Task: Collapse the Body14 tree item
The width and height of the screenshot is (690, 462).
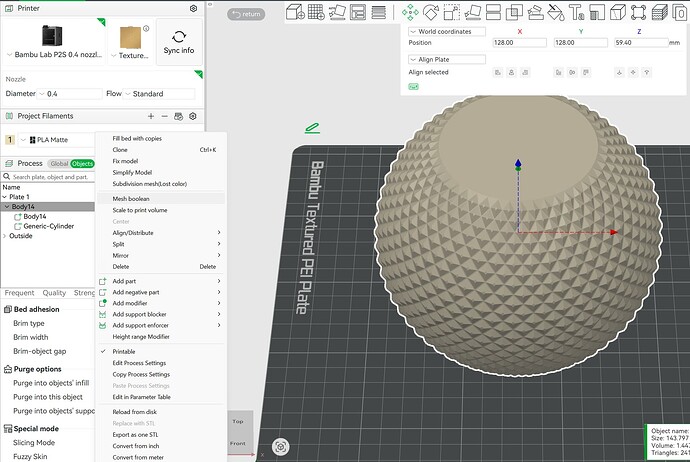Action: (x=7, y=207)
